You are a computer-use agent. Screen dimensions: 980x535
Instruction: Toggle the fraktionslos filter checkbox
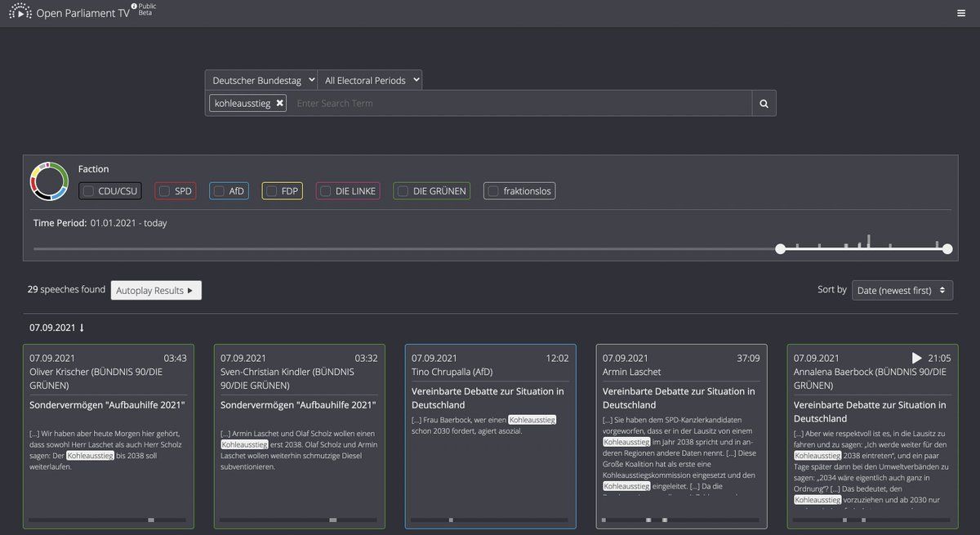click(x=493, y=191)
